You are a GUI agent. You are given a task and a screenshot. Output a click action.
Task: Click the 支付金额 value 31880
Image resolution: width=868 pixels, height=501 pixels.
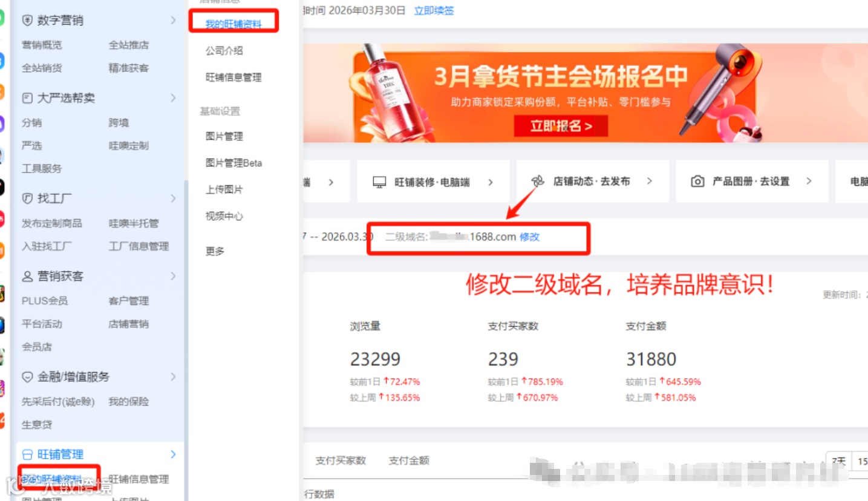[651, 359]
